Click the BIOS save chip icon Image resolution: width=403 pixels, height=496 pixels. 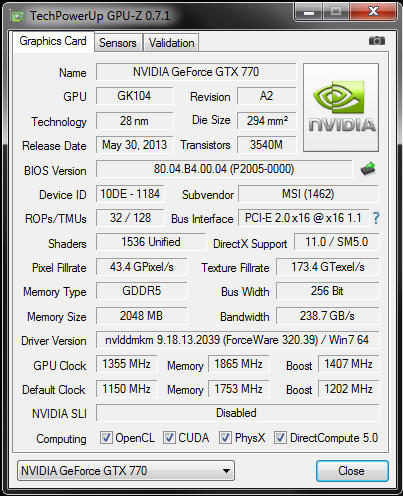click(368, 169)
